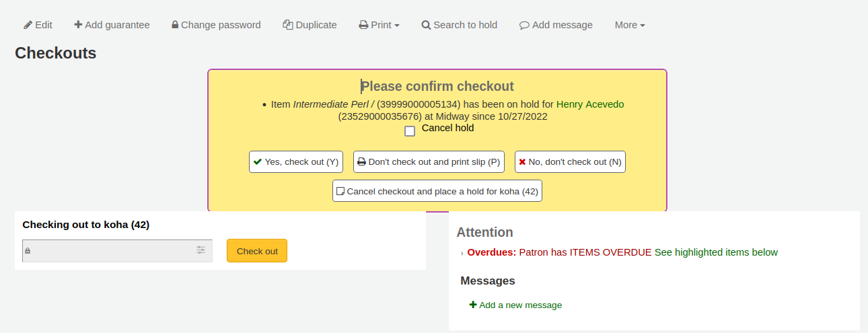The image size is (868, 333).
Task: Click the green plus beside Add a new message
Action: (x=473, y=305)
